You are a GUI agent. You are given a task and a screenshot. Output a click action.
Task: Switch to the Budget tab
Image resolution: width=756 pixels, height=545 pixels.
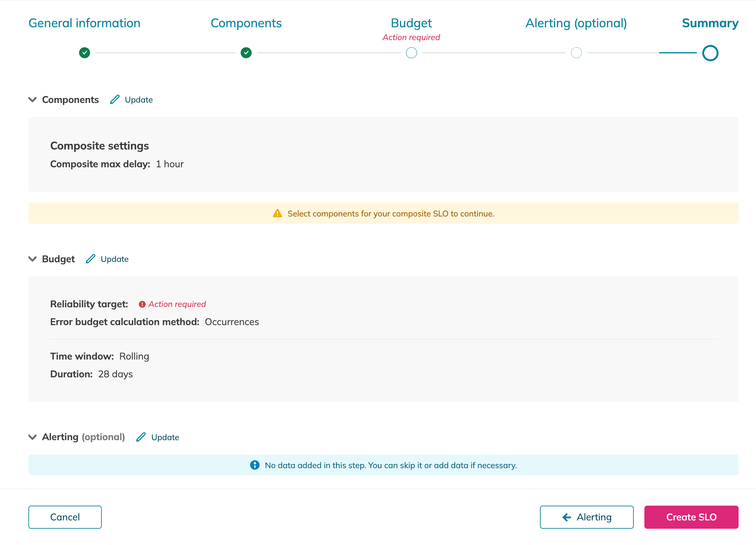(411, 23)
